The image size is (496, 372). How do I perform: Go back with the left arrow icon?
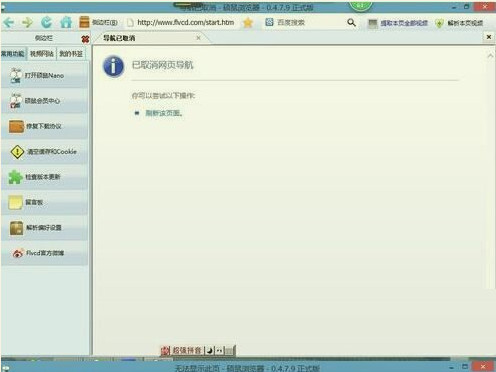coord(9,22)
